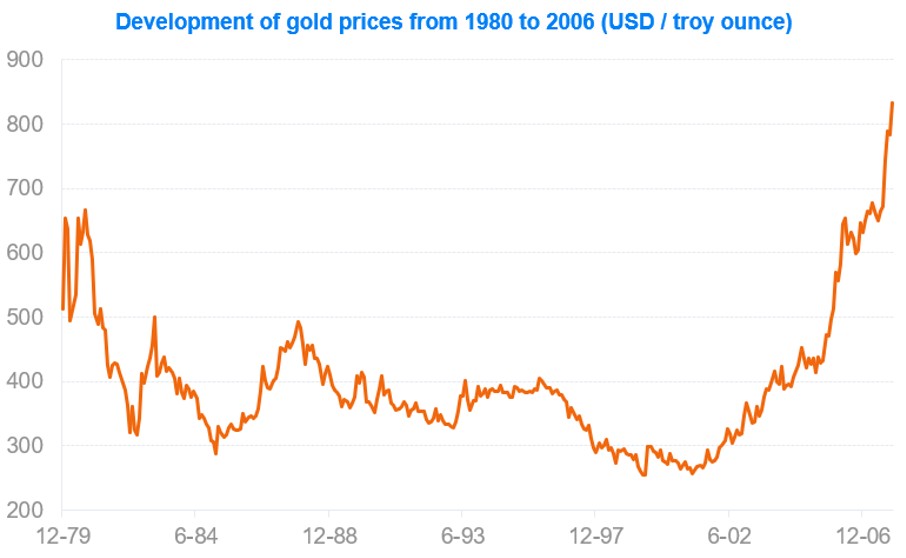
Task: Click the 300 y-axis label
Action: pos(25,445)
